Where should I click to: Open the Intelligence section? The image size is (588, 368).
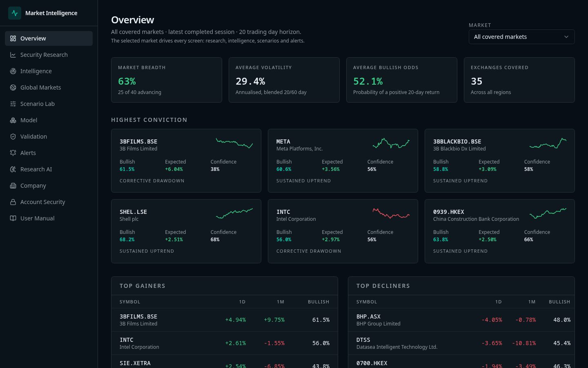(x=49, y=71)
